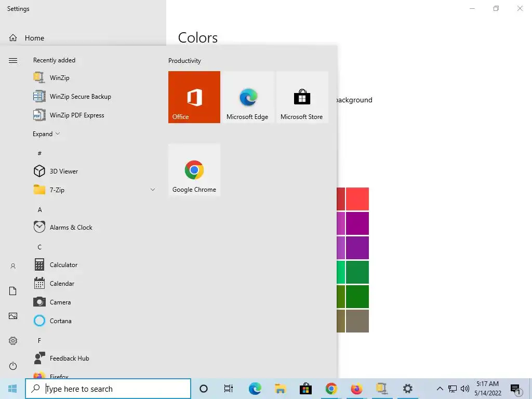
Task: Open the notification Action Center
Action: pyautogui.click(x=516, y=389)
